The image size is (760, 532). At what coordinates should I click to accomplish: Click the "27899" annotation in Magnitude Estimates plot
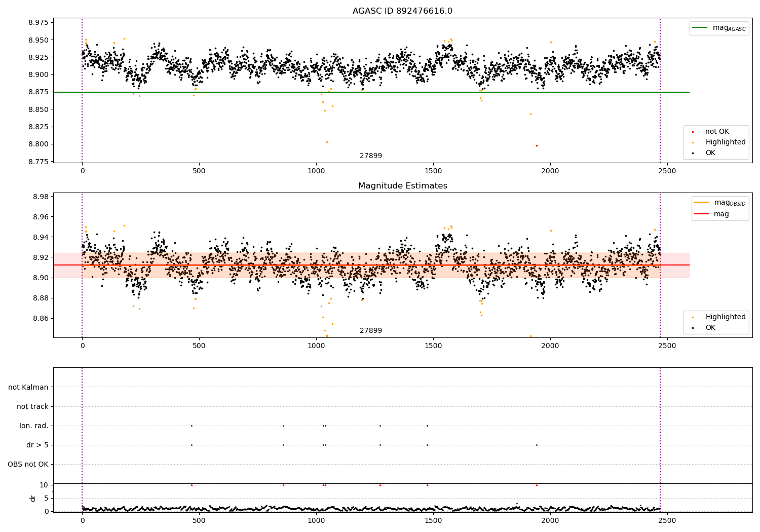point(371,331)
